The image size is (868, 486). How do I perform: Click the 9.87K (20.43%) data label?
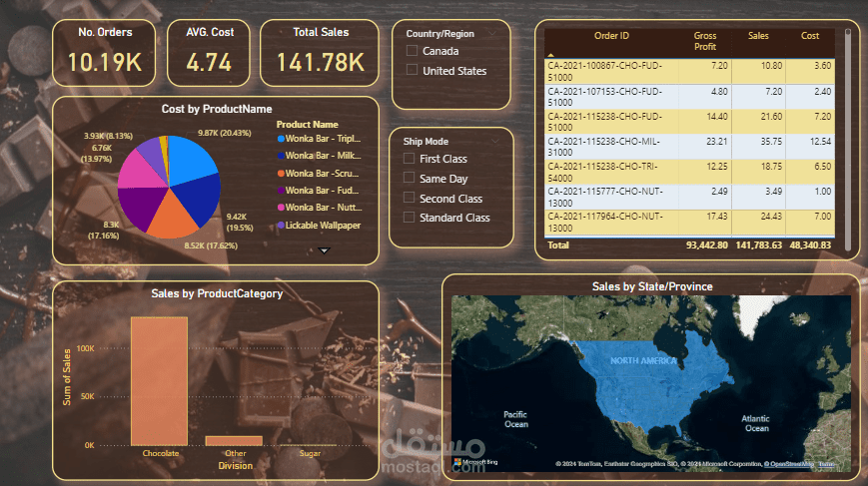[x=224, y=134]
